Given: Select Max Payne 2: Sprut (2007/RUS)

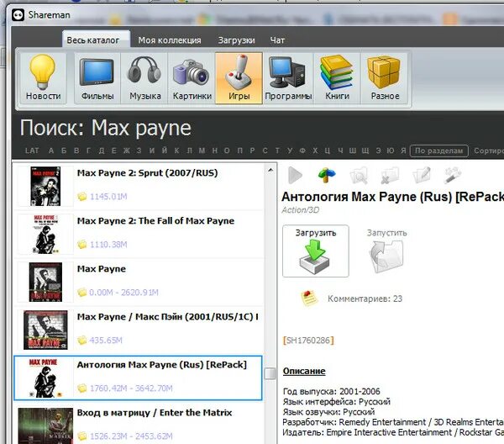Looking at the screenshot, I should [x=139, y=187].
